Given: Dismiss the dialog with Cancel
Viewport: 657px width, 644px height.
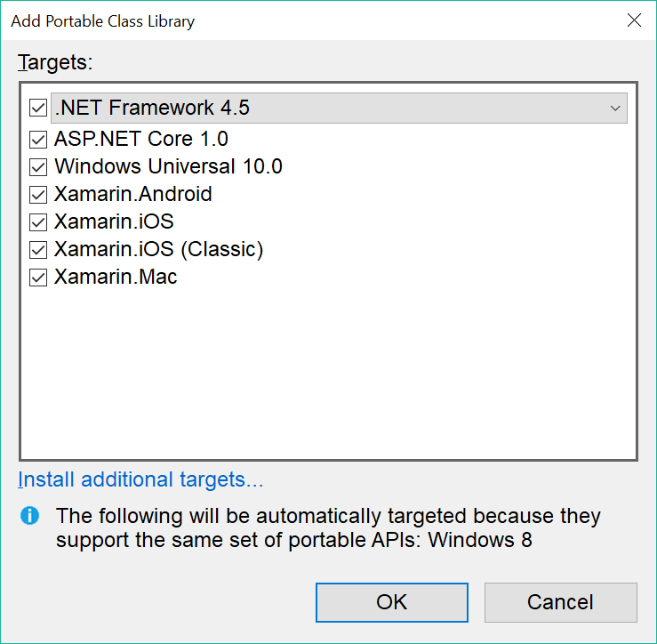Looking at the screenshot, I should click(x=561, y=602).
